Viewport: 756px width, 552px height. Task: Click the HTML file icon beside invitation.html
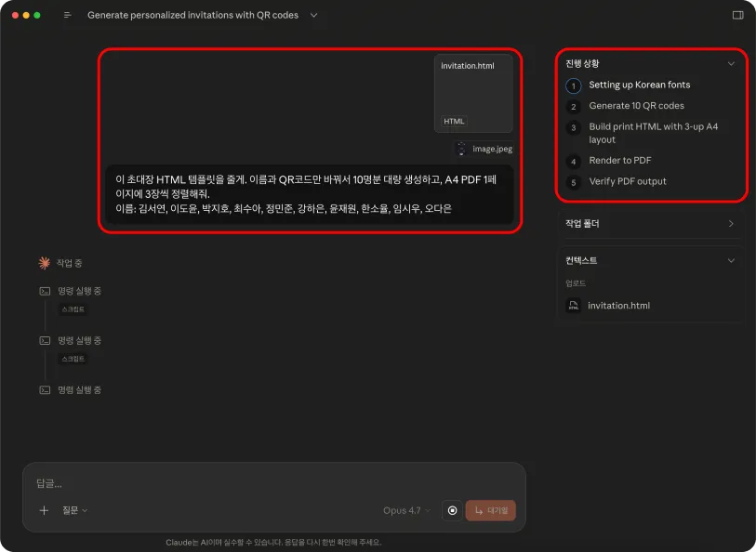(573, 306)
